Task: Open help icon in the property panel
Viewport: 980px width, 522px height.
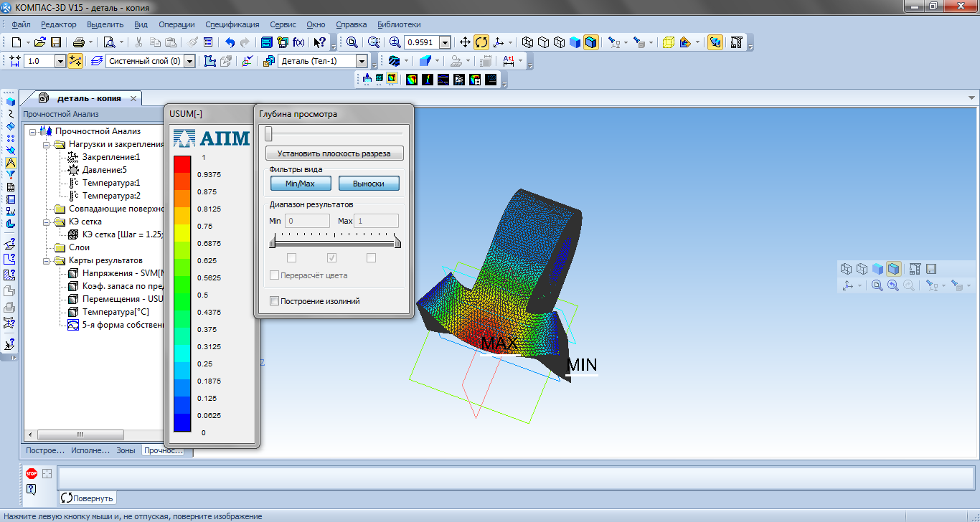Action: pos(32,489)
